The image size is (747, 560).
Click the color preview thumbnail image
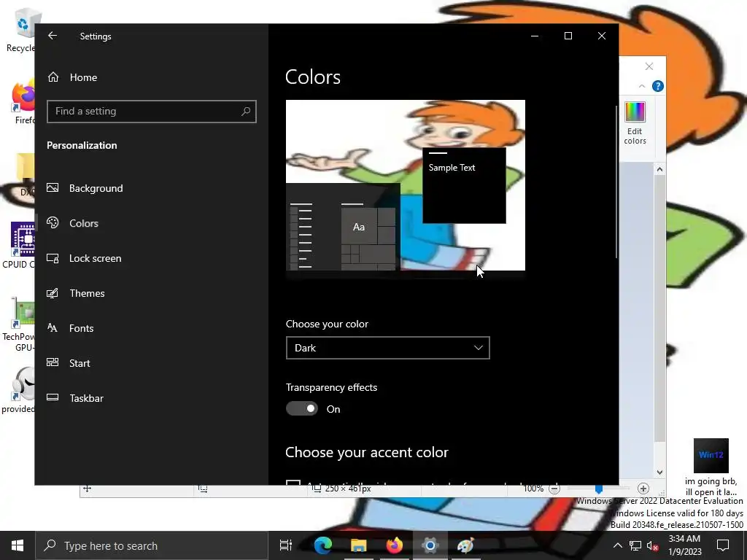[x=406, y=185]
